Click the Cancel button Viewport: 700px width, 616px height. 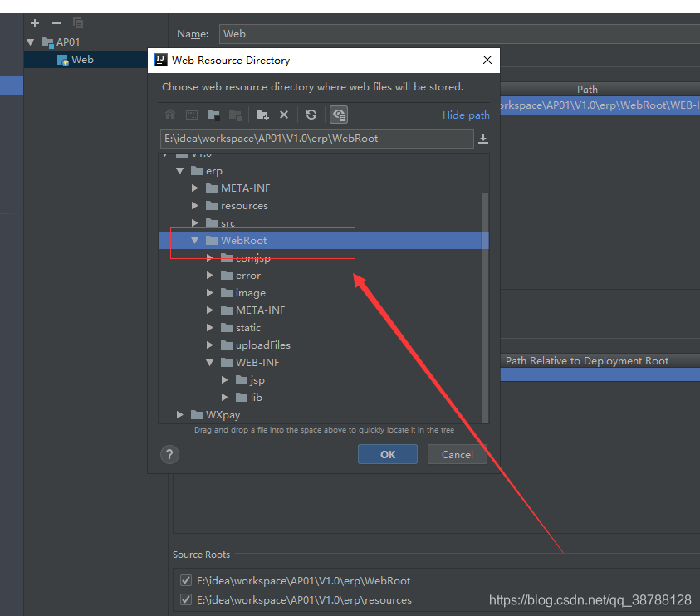tap(458, 454)
